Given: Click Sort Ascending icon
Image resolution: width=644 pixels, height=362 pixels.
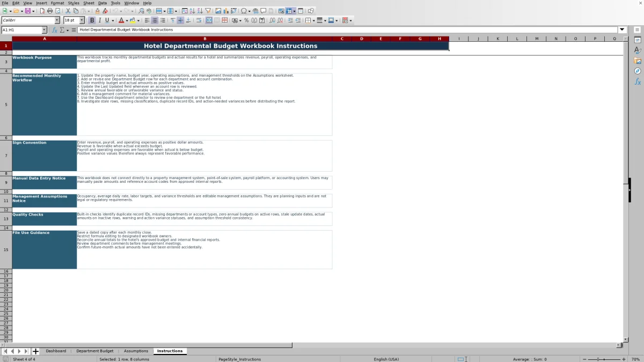Looking at the screenshot, I should point(192,11).
